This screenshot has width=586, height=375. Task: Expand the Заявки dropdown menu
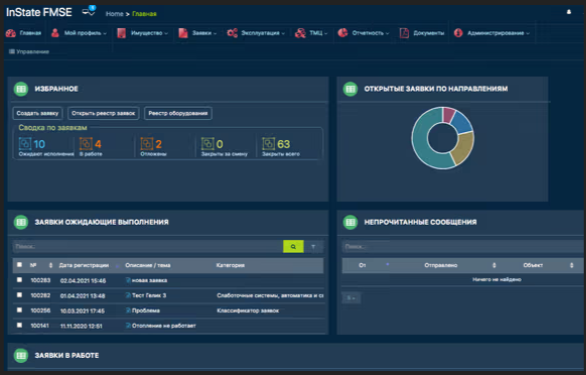click(215, 33)
